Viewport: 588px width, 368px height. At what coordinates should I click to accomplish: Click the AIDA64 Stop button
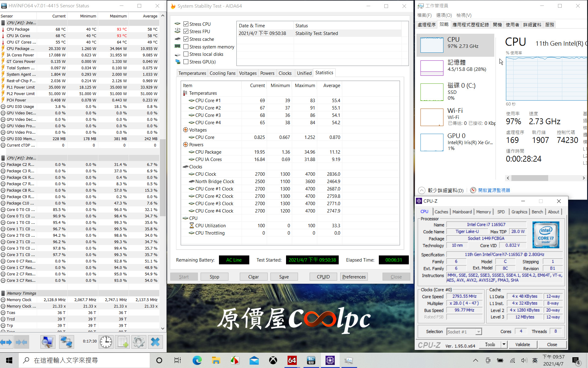coord(214,277)
